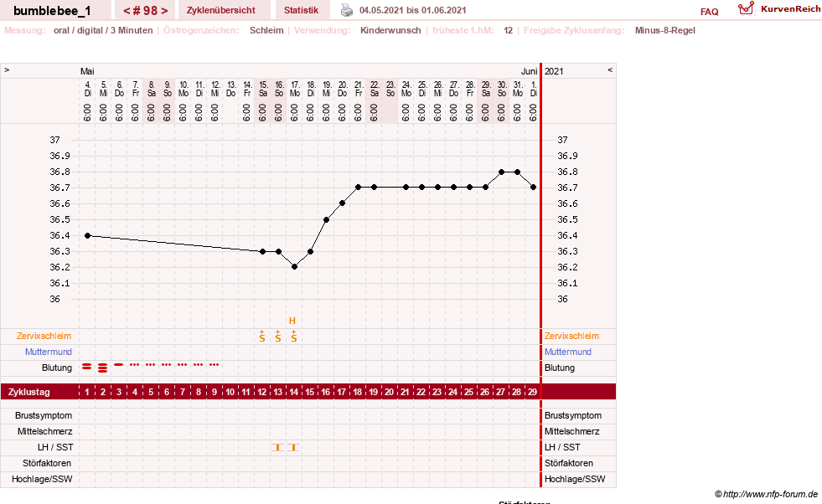822x504 pixels.
Task: Click date header 17. Mo
Action: tap(295, 89)
